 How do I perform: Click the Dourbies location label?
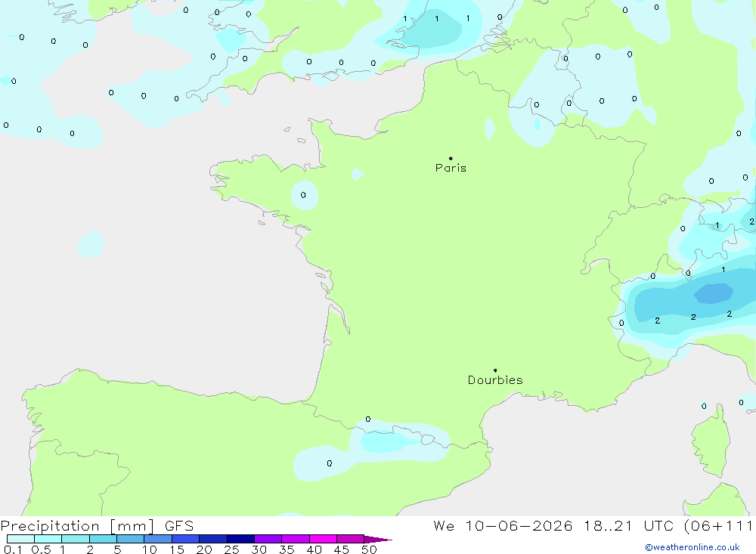(x=495, y=380)
